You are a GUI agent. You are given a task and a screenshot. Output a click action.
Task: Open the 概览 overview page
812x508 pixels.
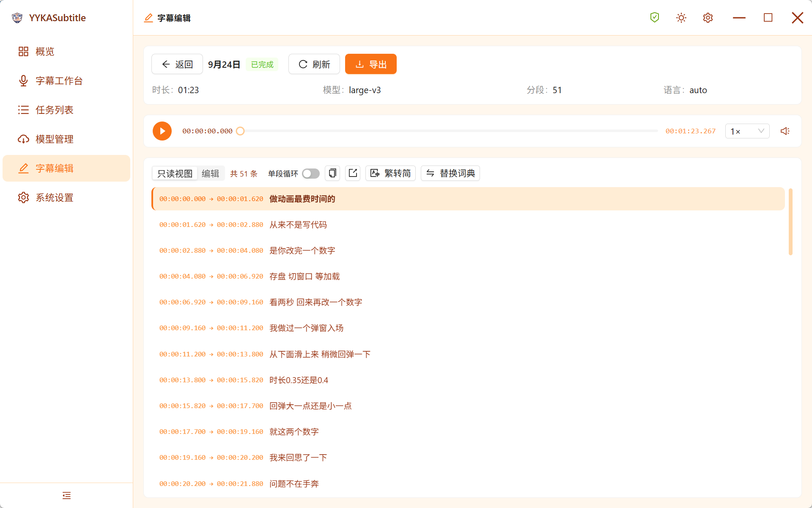pyautogui.click(x=66, y=52)
